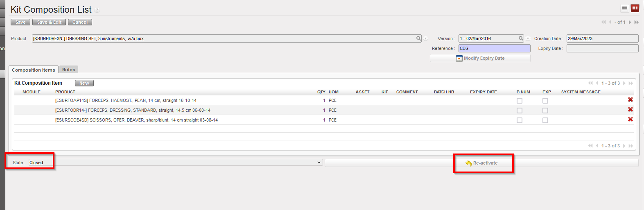
Task: Switch to form view red icon
Action: [x=635, y=9]
